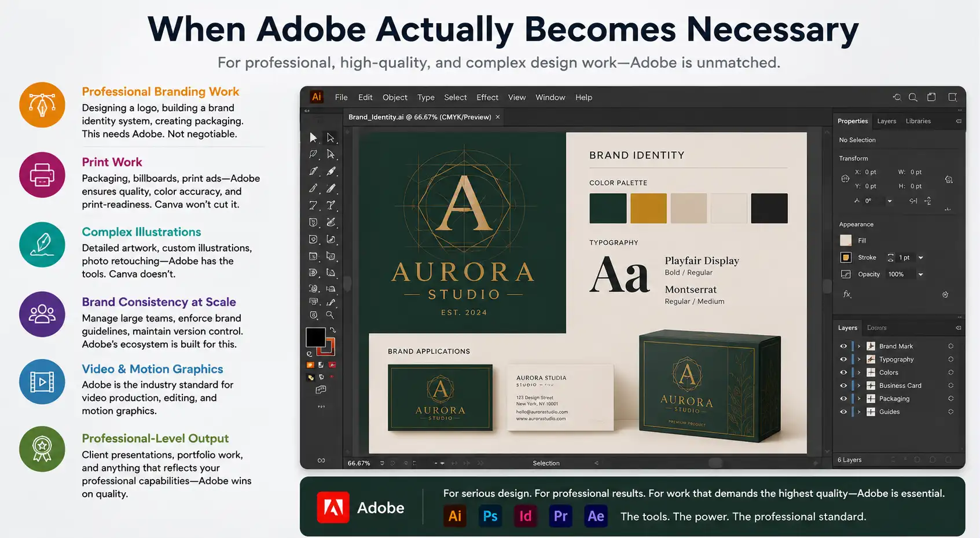Click the gold palette swatch
This screenshot has width=980, height=538.
point(648,208)
